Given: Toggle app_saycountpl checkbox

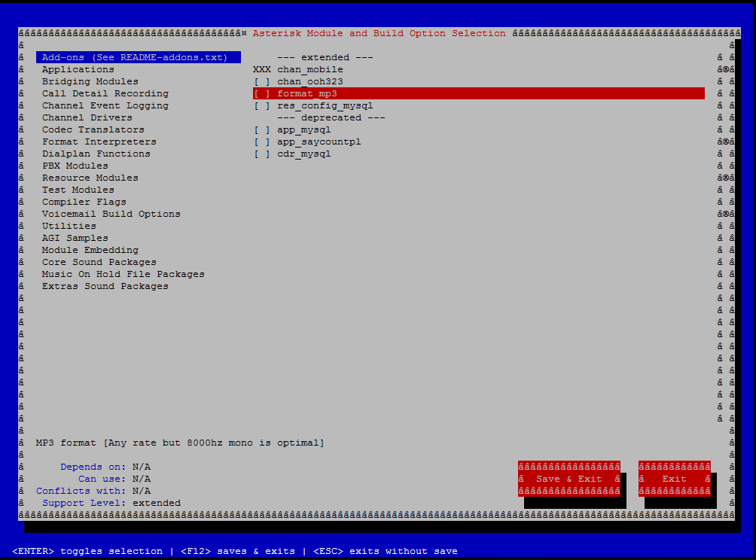Looking at the screenshot, I should coord(262,142).
